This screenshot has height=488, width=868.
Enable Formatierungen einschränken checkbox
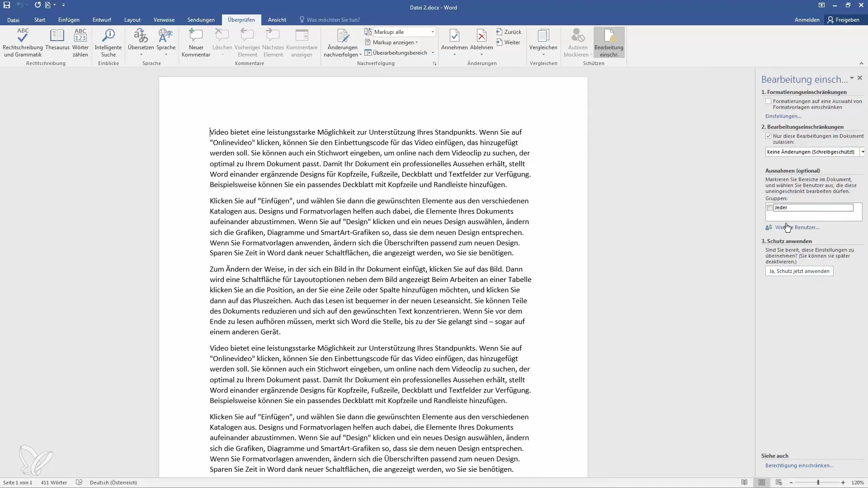768,101
